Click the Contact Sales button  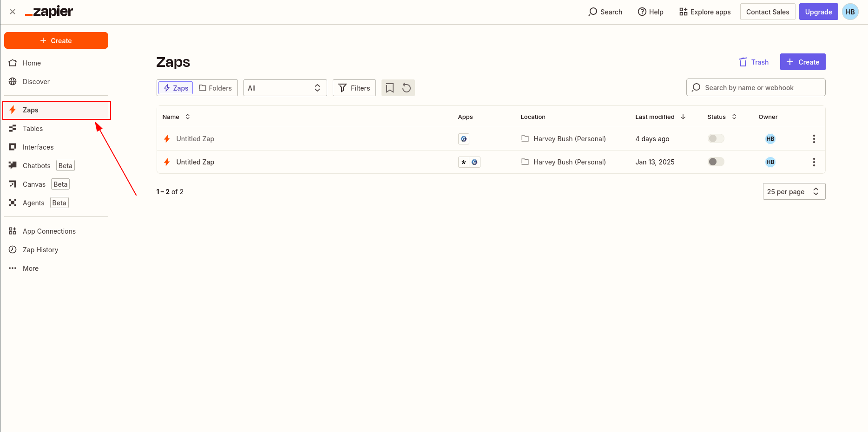(768, 12)
